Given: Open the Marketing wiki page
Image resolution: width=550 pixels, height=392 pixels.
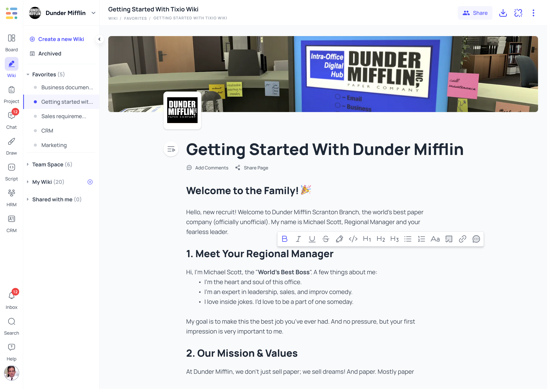Looking at the screenshot, I should (61, 145).
